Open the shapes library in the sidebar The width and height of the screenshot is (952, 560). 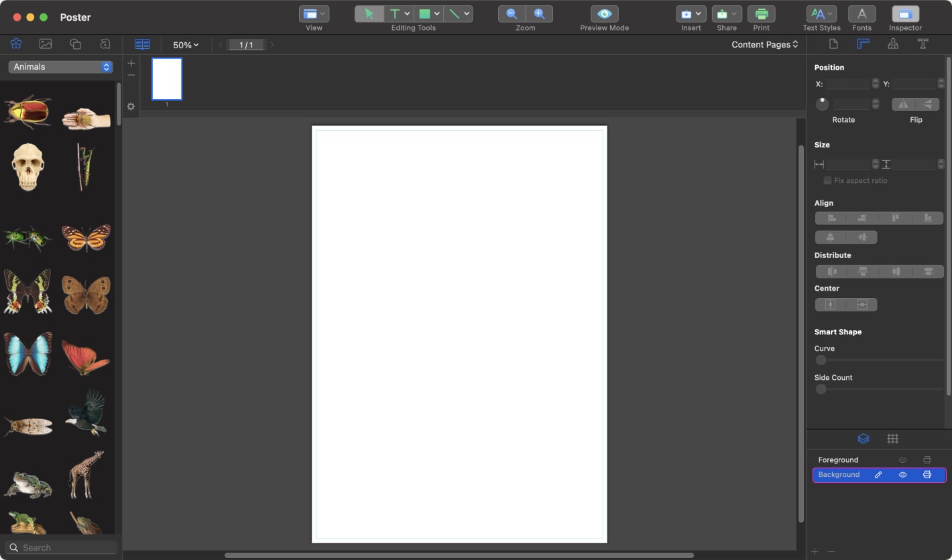[75, 44]
